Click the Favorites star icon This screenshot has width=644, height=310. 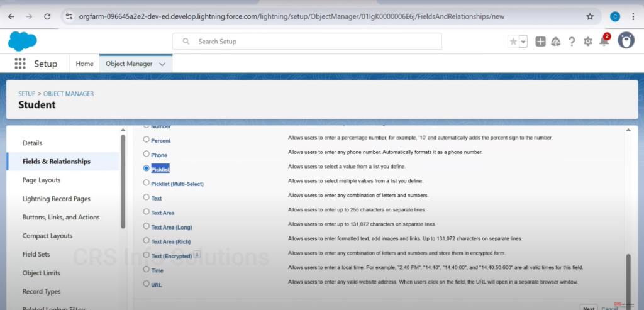[x=513, y=42]
